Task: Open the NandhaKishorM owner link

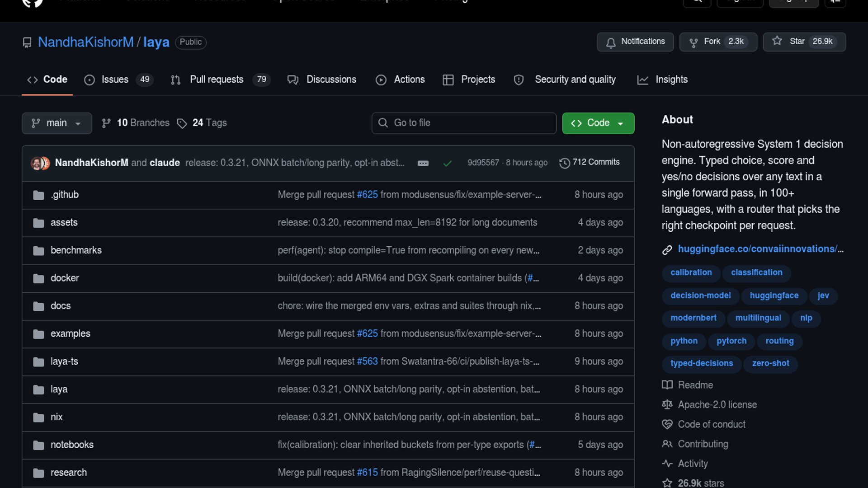Action: tap(85, 42)
